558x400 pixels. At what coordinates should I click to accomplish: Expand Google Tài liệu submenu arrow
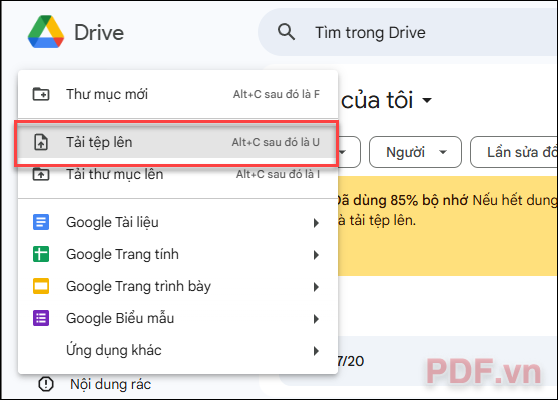(316, 223)
